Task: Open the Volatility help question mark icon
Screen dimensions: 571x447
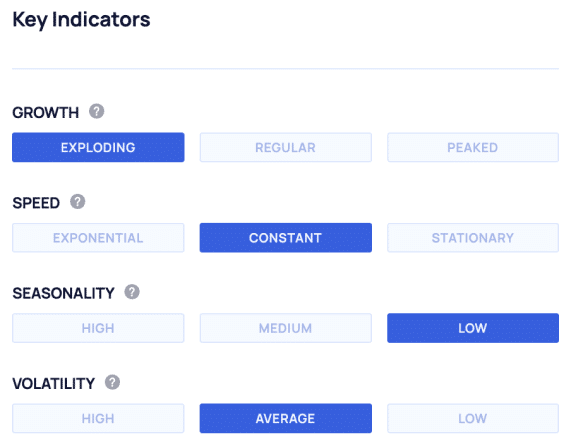Action: (x=112, y=382)
